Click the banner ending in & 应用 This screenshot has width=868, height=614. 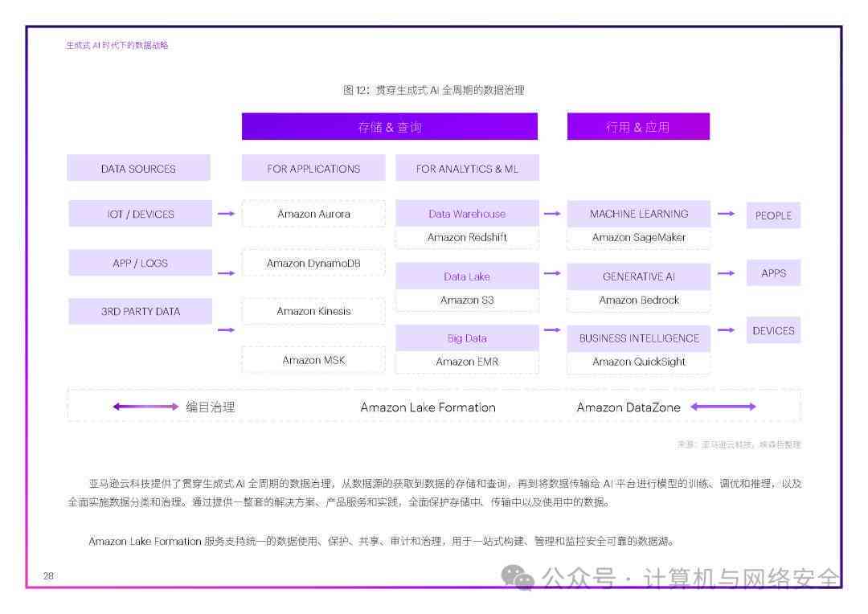point(638,127)
